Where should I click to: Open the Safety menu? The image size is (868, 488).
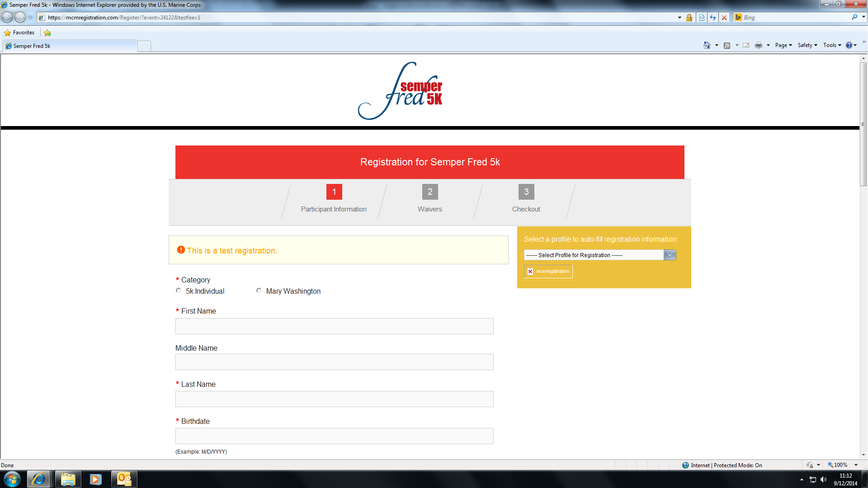pos(807,45)
